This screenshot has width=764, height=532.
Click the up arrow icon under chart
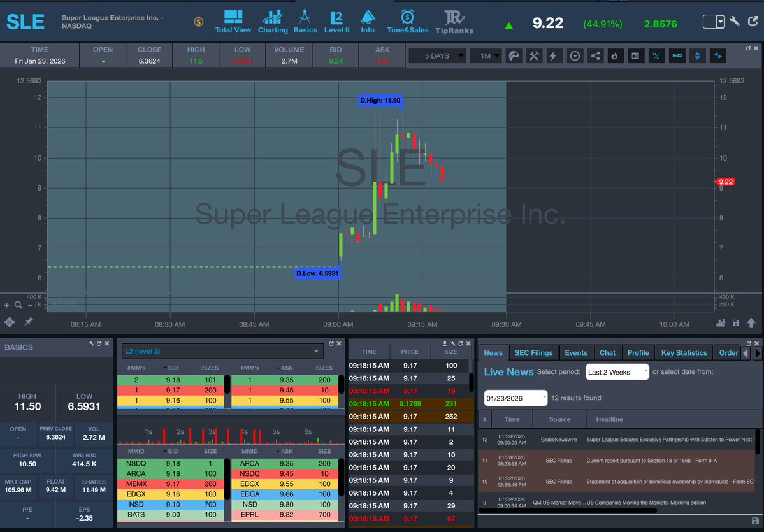(x=751, y=323)
